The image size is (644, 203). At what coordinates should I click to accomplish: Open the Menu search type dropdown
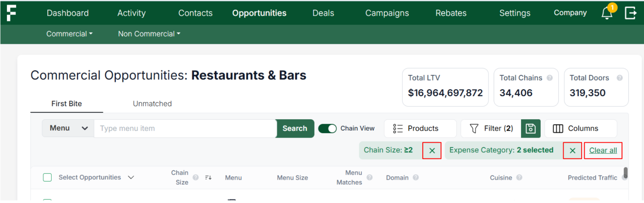68,128
